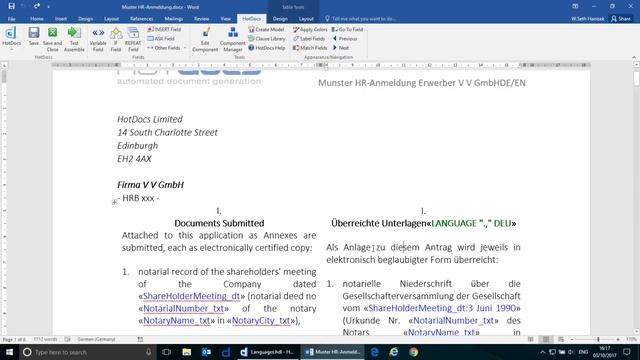
Task: Click the Firma V V GmbH text
Action: [x=151, y=185]
